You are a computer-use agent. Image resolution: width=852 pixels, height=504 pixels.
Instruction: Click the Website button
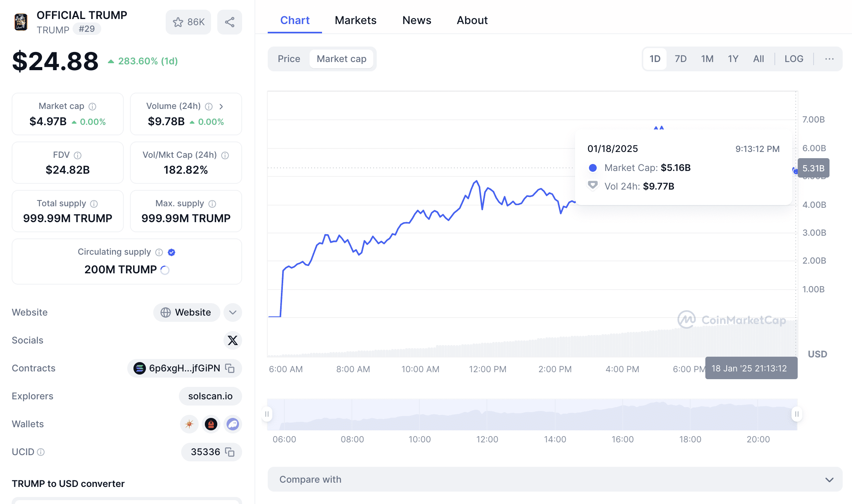(187, 312)
